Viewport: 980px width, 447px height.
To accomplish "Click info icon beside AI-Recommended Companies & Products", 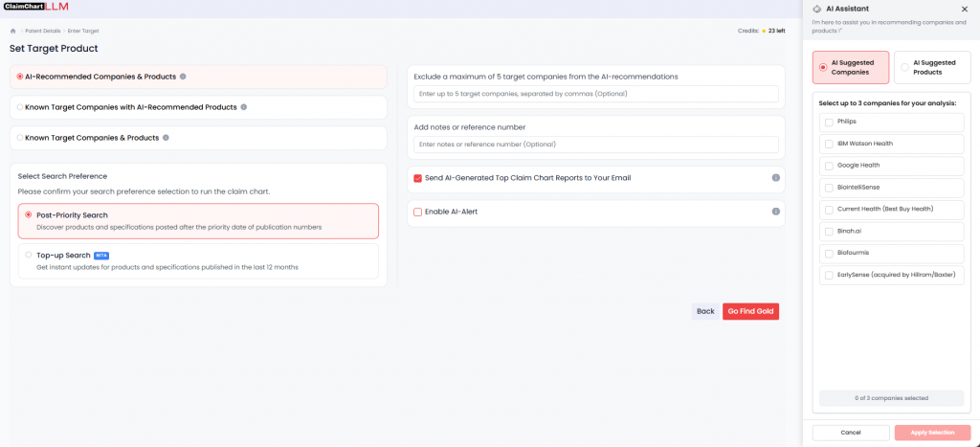I will click(x=183, y=77).
